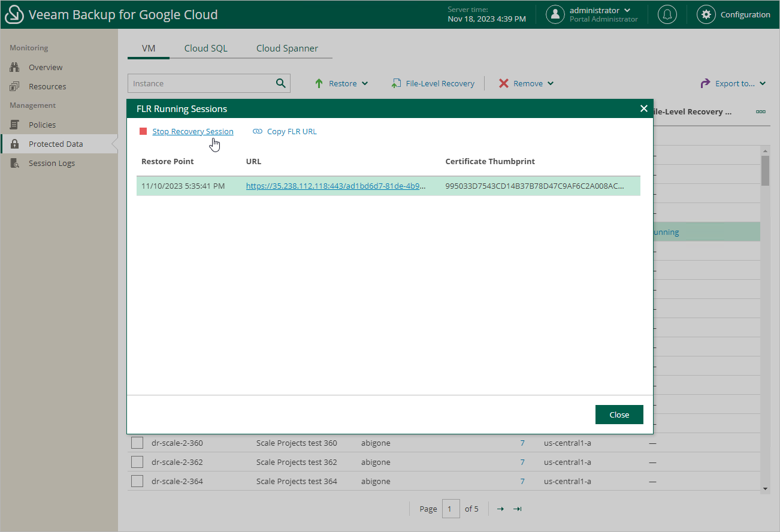Screen dimensions: 780x532
Task: Switch to the Cloud SQL tab
Action: click(x=205, y=49)
